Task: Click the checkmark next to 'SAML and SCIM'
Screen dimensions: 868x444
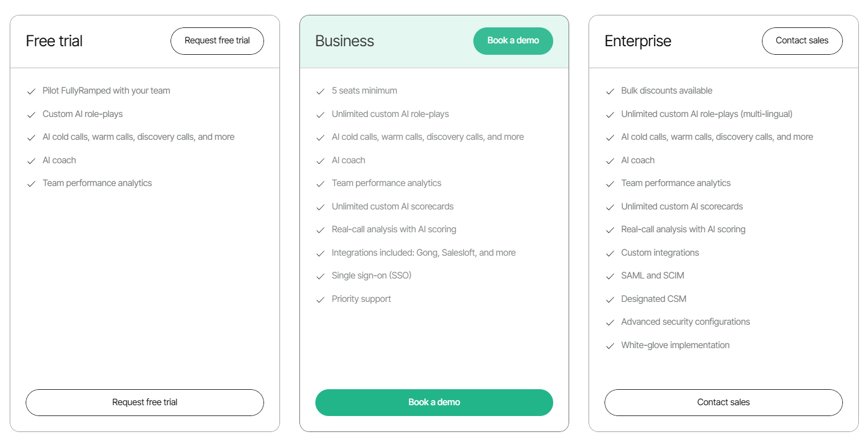Action: pyautogui.click(x=610, y=276)
